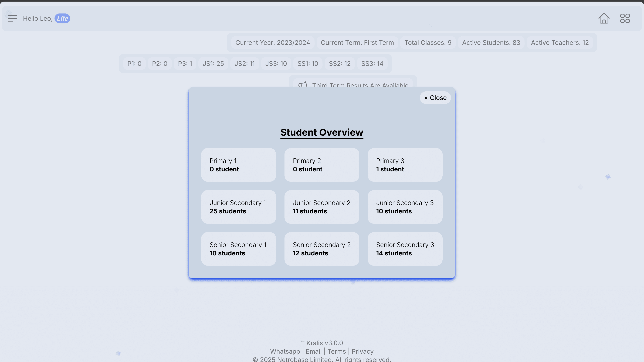Open the Privacy footer link

point(362,351)
